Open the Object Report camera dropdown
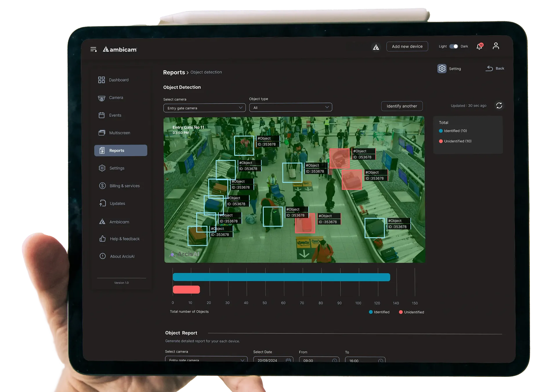 [206, 359]
